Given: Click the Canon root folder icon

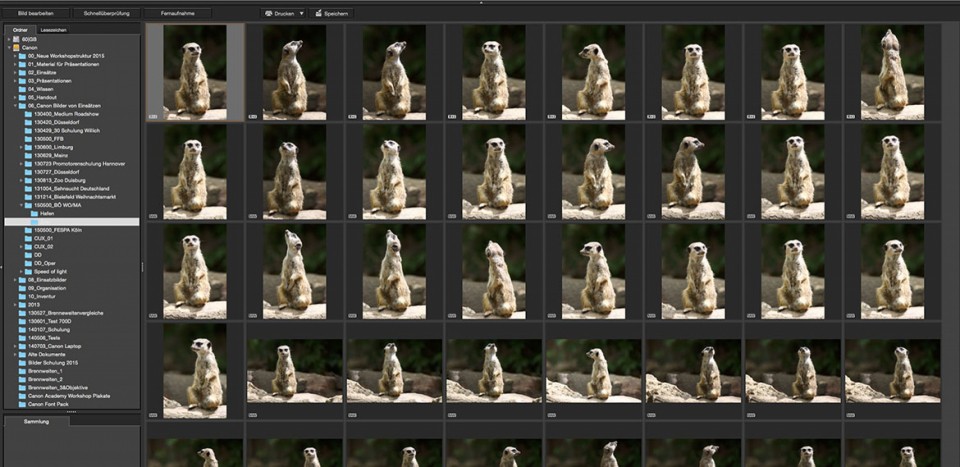Looking at the screenshot, I should (16, 47).
